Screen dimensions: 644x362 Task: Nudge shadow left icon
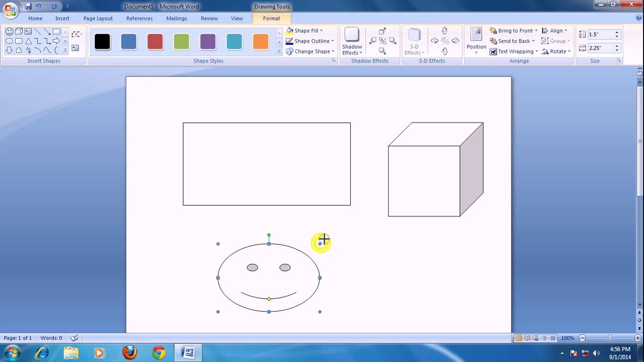[x=372, y=41]
